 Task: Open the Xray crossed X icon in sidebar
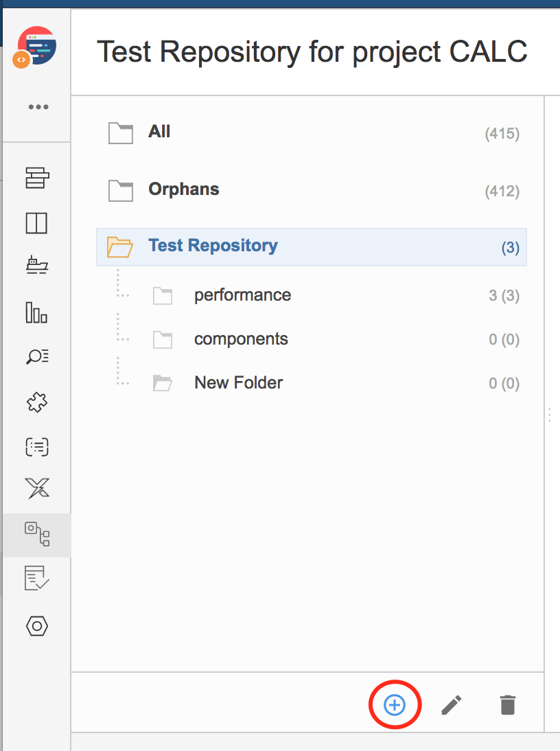[37, 488]
